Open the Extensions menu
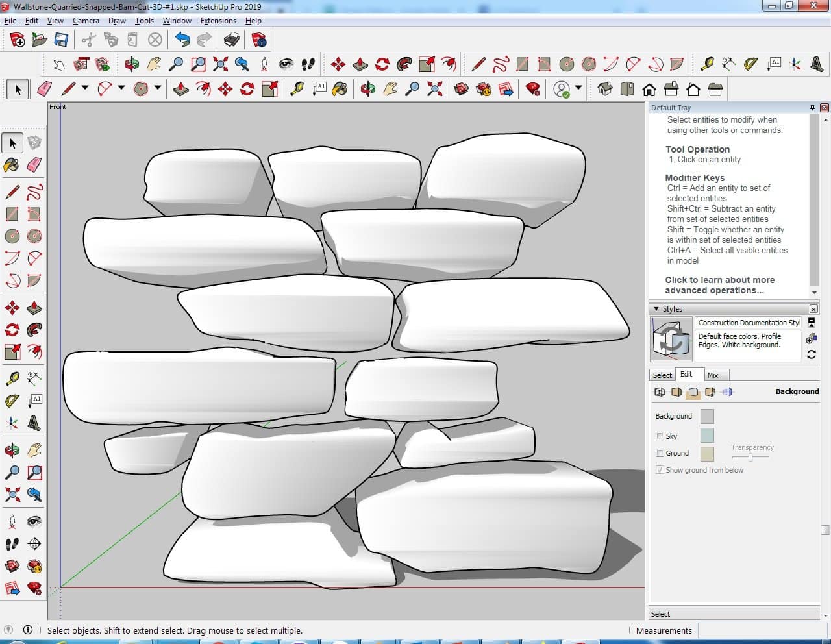This screenshot has height=644, width=831. (218, 21)
